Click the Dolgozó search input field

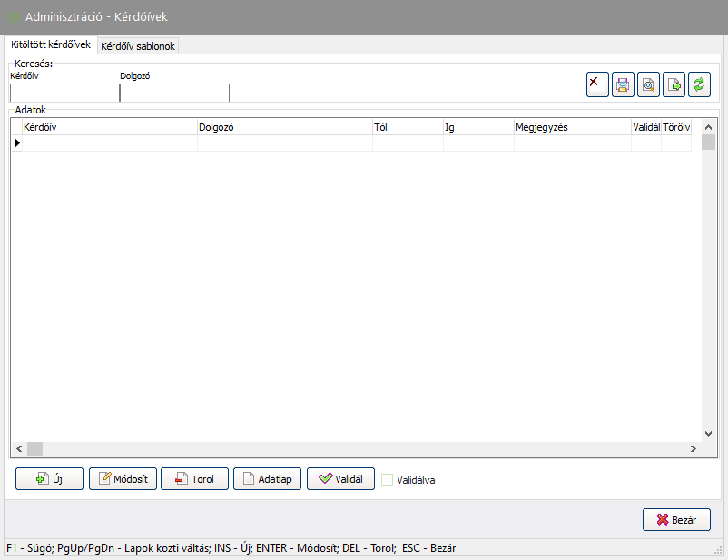[174, 93]
